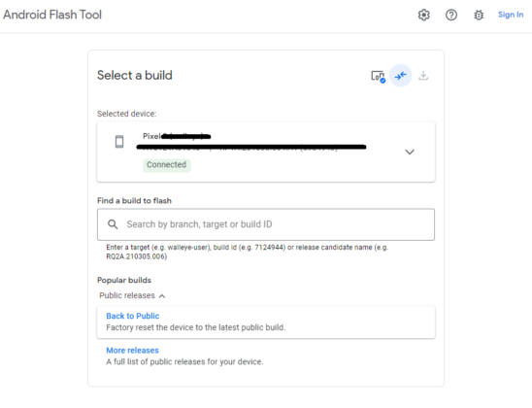This screenshot has height=408, width=532.
Task: Expand the selected device chevron
Action: pyautogui.click(x=410, y=152)
